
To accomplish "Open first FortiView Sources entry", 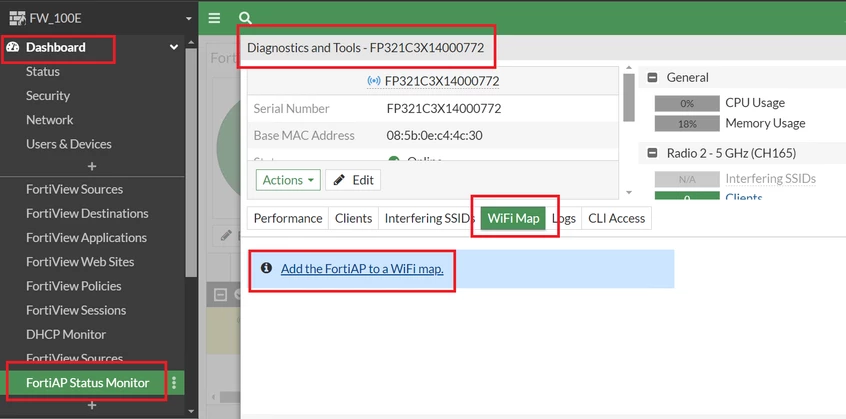I will point(74,189).
